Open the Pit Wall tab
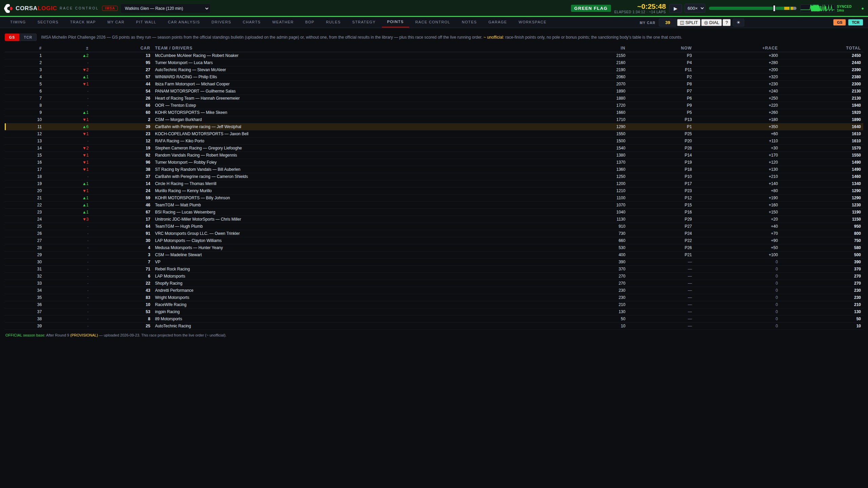Image resolution: width=868 pixels, height=488 pixels. (146, 22)
